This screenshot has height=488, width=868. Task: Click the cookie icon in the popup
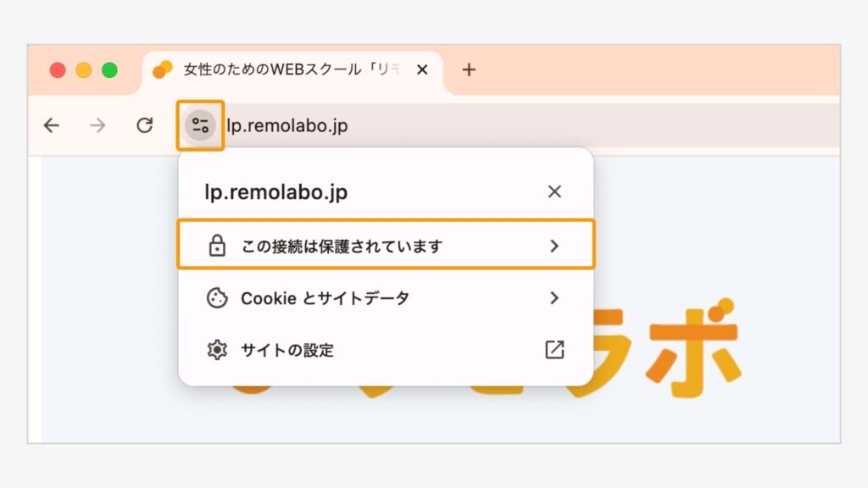coord(217,297)
